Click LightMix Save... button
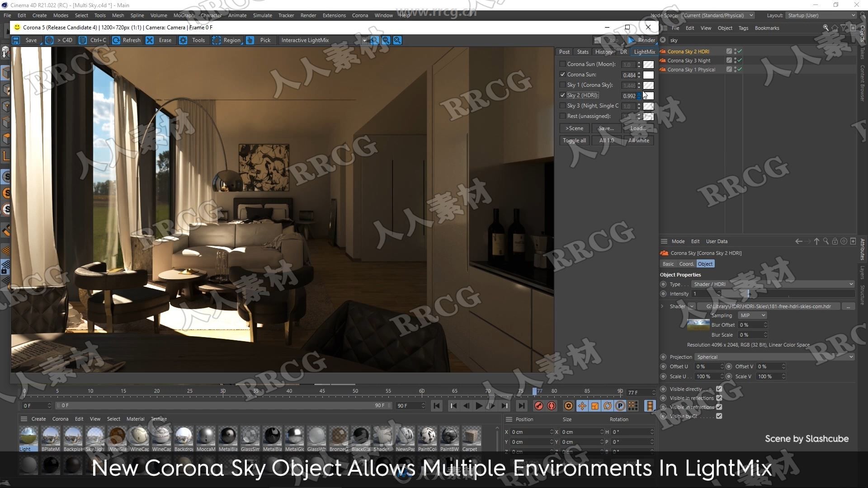 click(606, 128)
